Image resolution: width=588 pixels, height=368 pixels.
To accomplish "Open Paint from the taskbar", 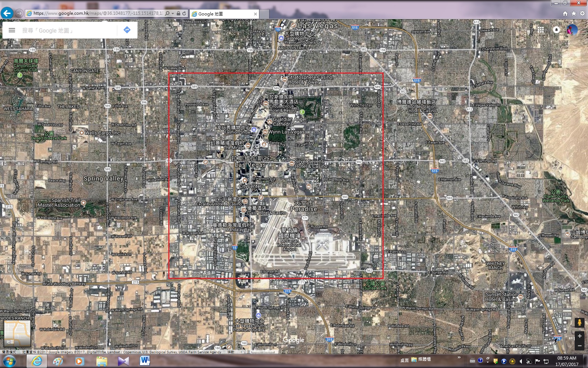I will point(58,361).
